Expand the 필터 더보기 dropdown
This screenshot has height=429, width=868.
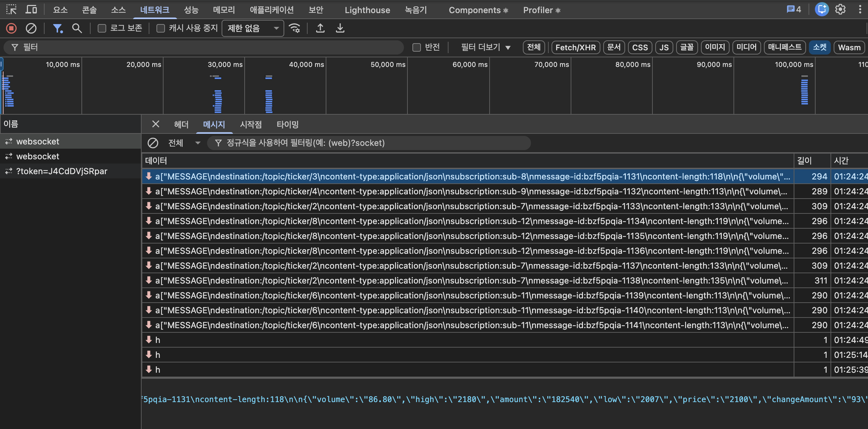pyautogui.click(x=485, y=47)
